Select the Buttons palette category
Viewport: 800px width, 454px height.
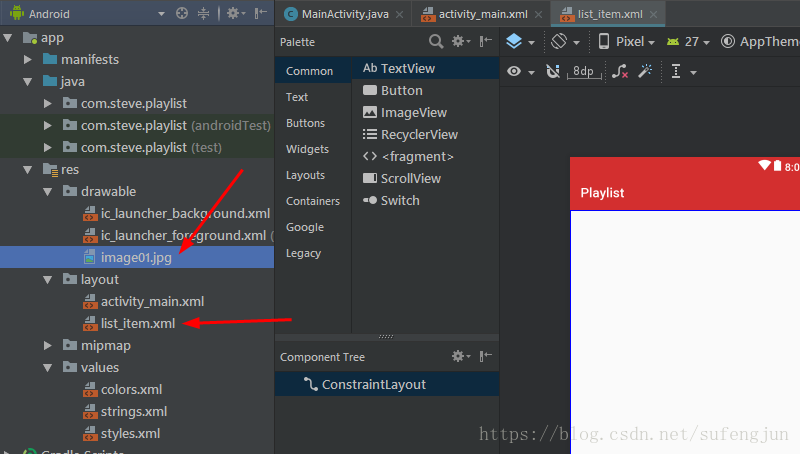[x=313, y=123]
